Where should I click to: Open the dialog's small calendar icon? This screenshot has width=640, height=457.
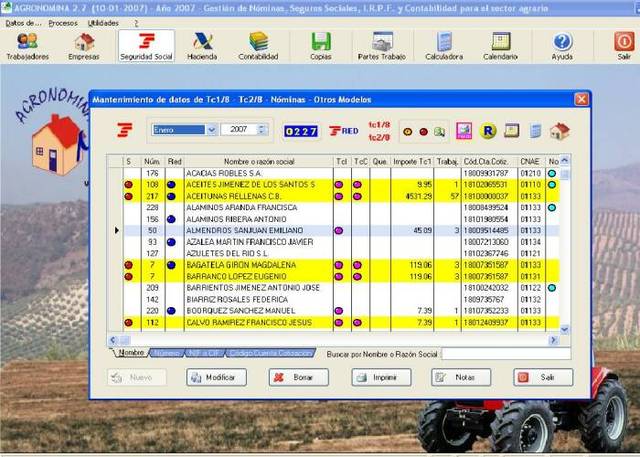[511, 131]
